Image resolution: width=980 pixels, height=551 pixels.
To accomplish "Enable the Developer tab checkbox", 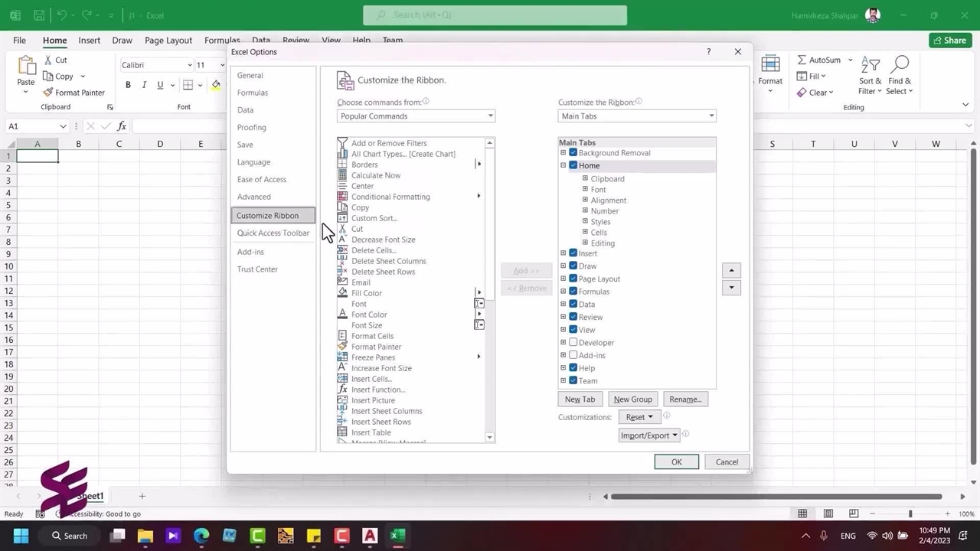I will pyautogui.click(x=573, y=342).
